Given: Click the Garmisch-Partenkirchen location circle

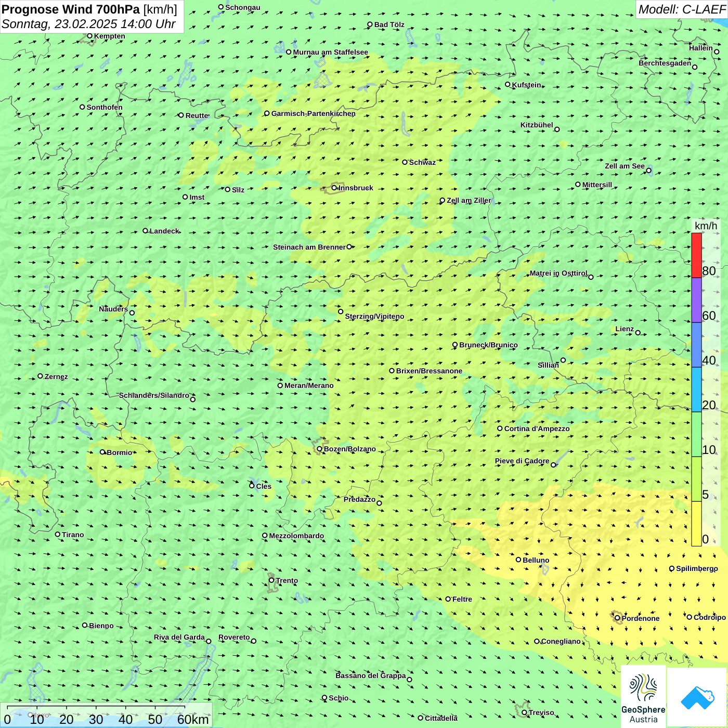Looking at the screenshot, I should click(267, 113).
